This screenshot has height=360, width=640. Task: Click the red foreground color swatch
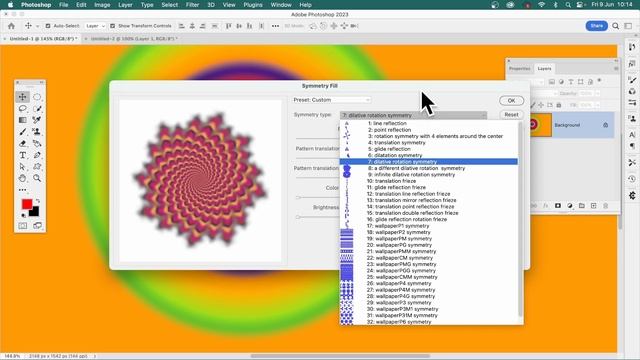pos(27,204)
